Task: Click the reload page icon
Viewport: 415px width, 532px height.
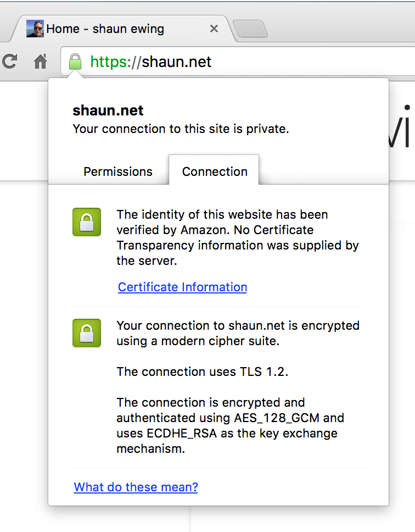Action: pos(9,62)
